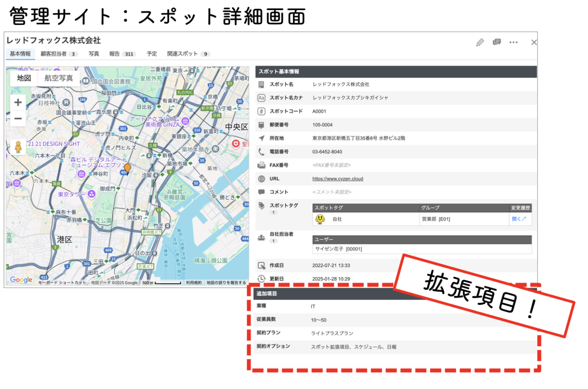Click the 更新日 clock icon
This screenshot has width=588, height=389.
pos(262,279)
